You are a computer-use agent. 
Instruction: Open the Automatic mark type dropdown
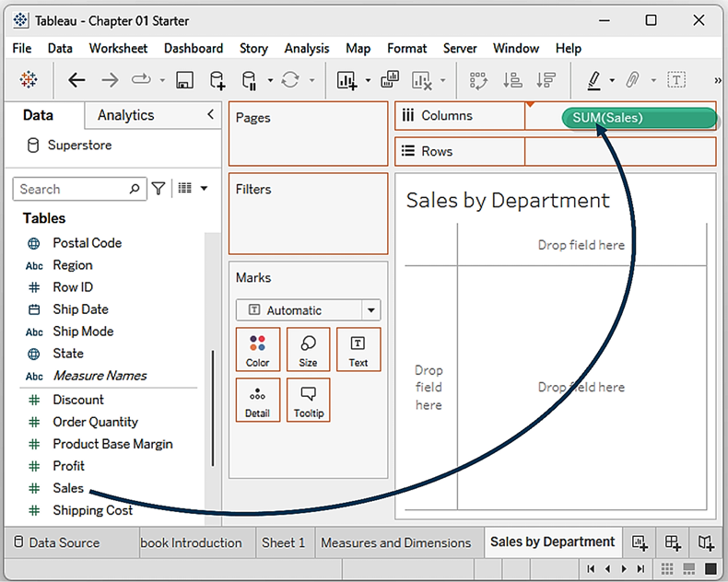(x=309, y=310)
